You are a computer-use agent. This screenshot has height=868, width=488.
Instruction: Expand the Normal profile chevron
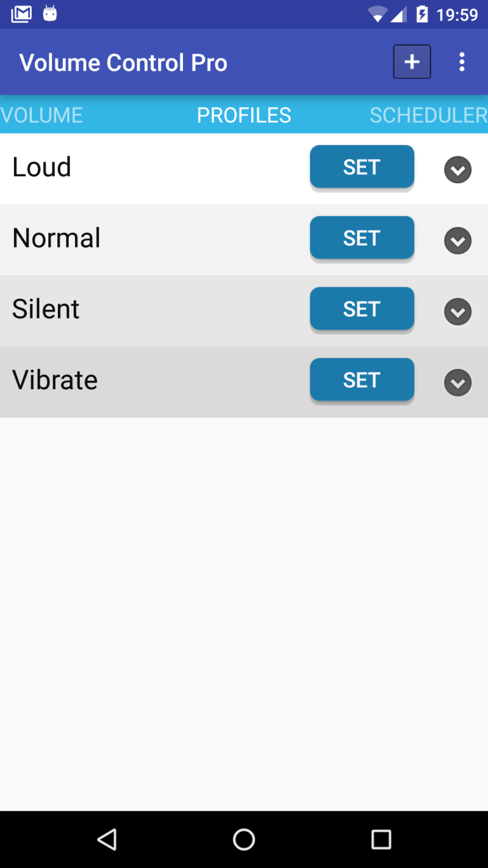click(457, 241)
